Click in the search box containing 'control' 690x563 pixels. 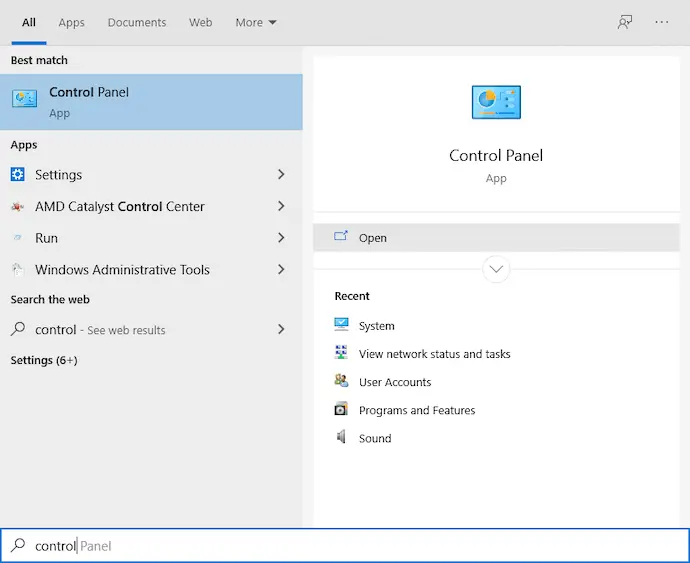(x=345, y=545)
